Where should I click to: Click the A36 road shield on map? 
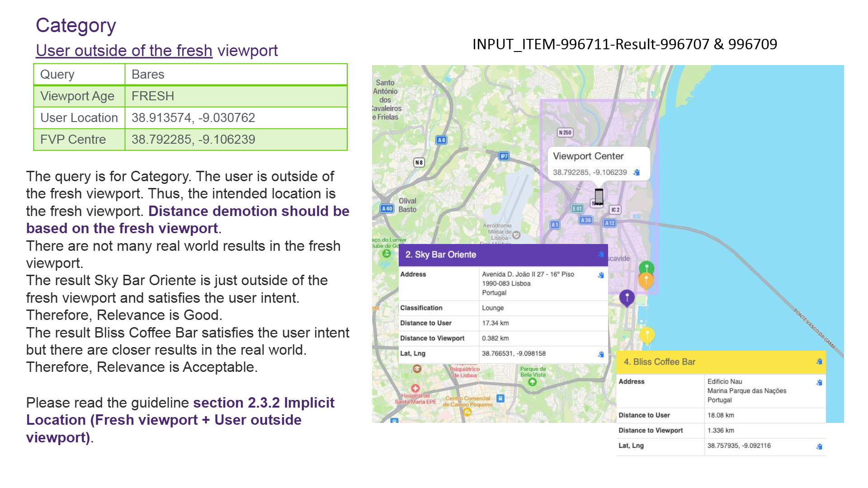pyautogui.click(x=586, y=220)
